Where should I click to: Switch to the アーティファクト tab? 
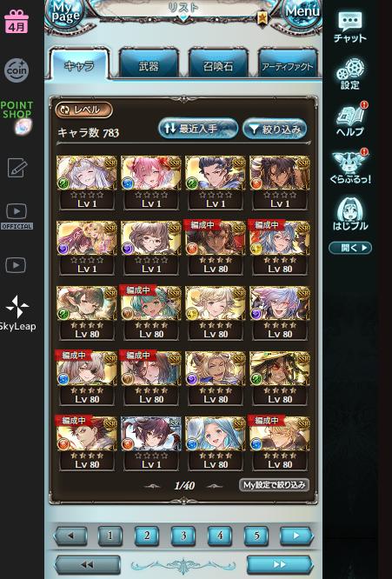[287, 66]
